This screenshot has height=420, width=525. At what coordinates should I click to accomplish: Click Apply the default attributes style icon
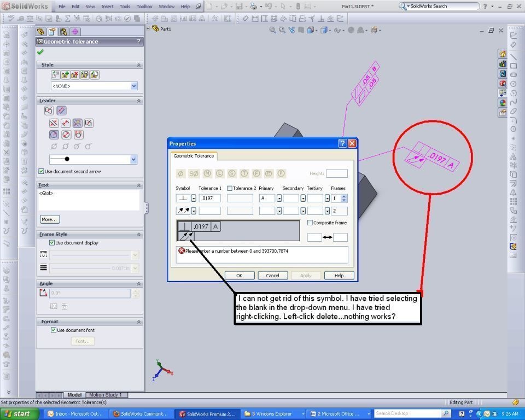point(55,75)
